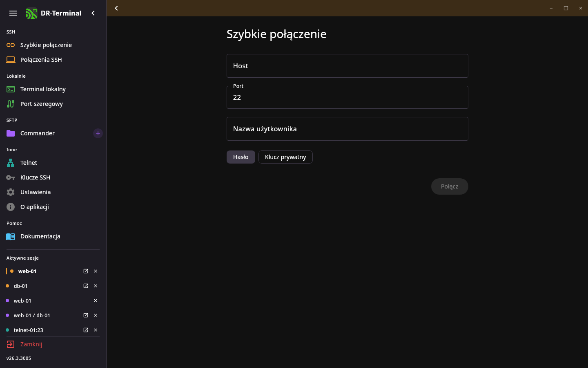Click the Połączenia SSH laptop icon
The width and height of the screenshot is (588, 368).
click(x=11, y=60)
